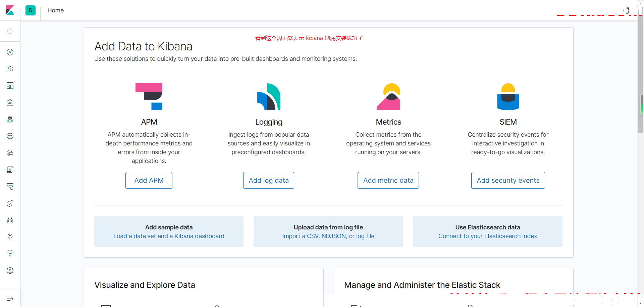
Task: Open Management from the gear sidebar icon
Action: (10, 270)
